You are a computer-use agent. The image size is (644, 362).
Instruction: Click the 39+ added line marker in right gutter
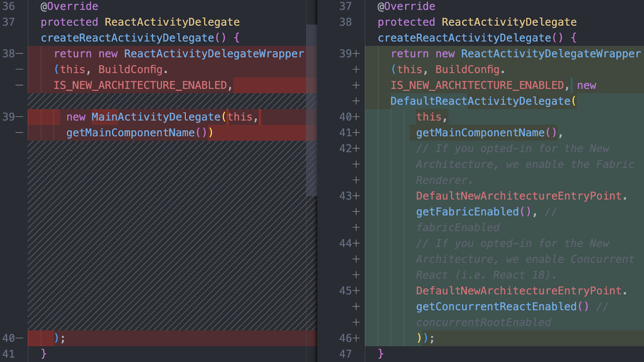(349, 53)
